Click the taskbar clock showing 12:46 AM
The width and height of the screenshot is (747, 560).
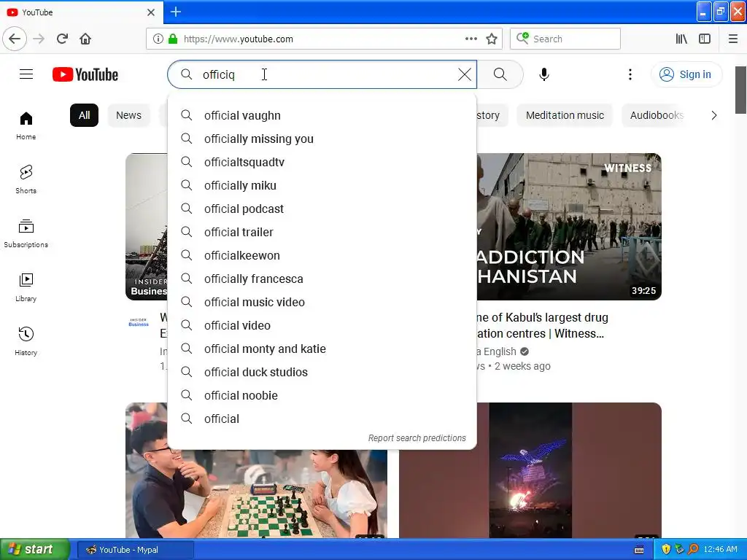pos(720,549)
